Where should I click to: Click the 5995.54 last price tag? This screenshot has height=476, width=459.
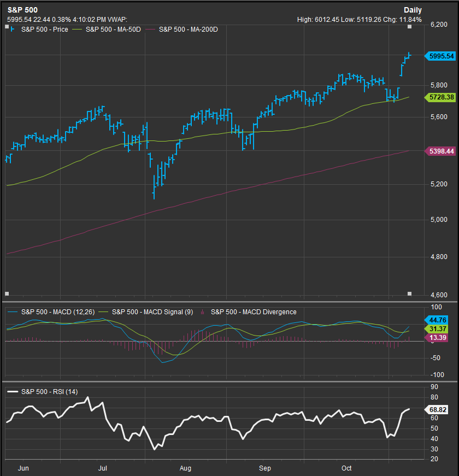440,56
